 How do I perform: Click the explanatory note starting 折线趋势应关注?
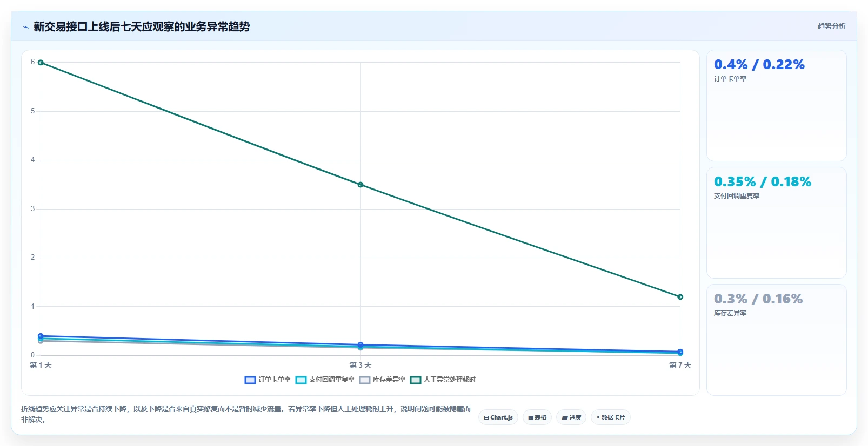coord(246,414)
